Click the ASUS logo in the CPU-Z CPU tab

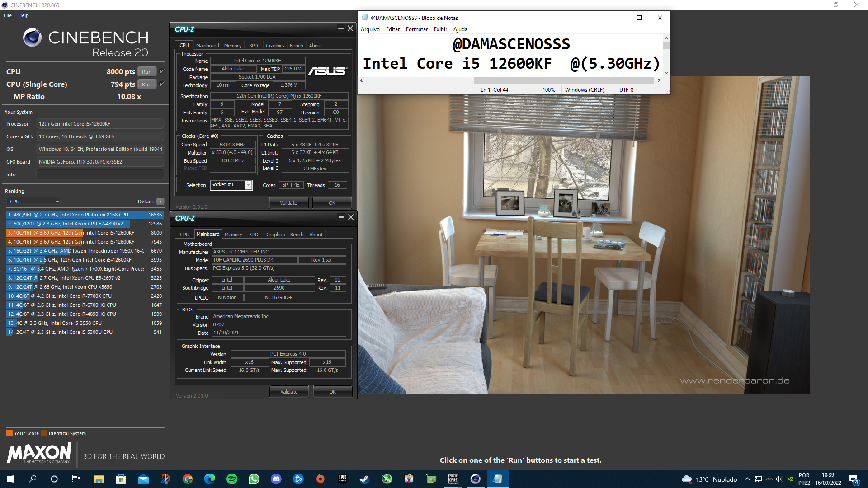point(328,71)
